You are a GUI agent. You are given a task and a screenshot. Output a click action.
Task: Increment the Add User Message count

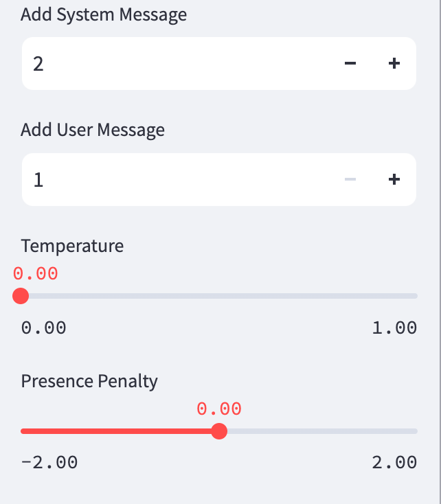394,180
